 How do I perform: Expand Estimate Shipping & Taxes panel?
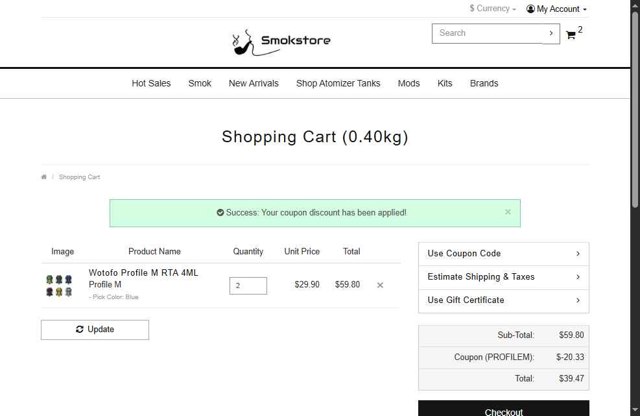tap(503, 277)
